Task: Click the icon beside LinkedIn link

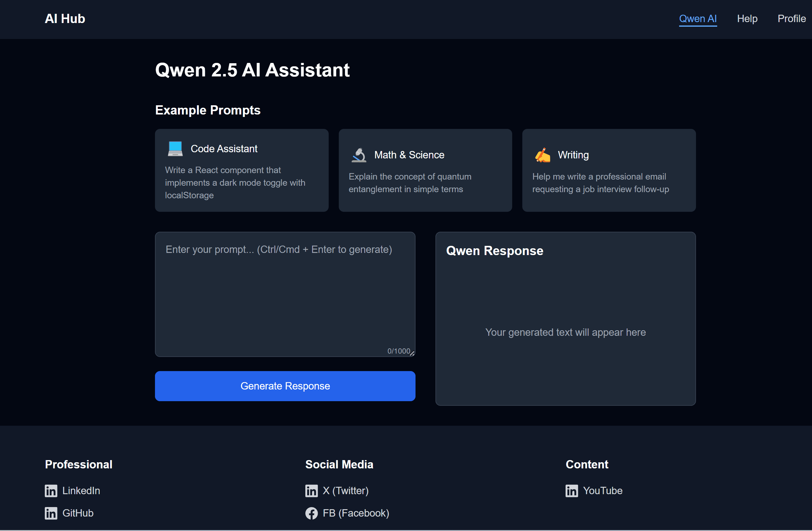Action: pos(51,491)
